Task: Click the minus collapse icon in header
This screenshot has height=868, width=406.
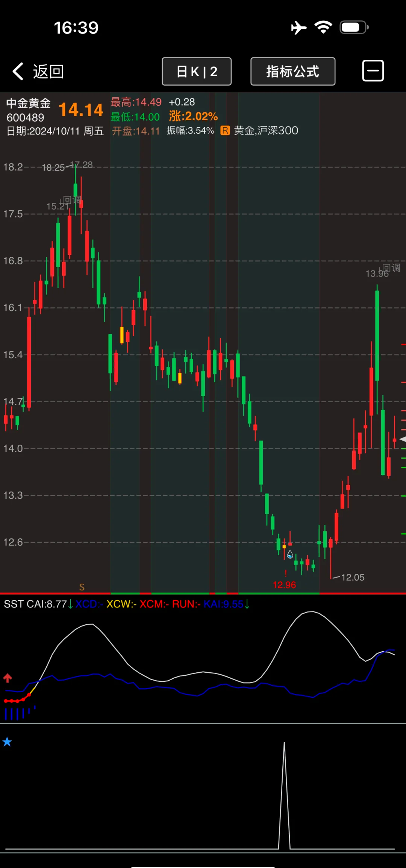Action: [x=373, y=71]
